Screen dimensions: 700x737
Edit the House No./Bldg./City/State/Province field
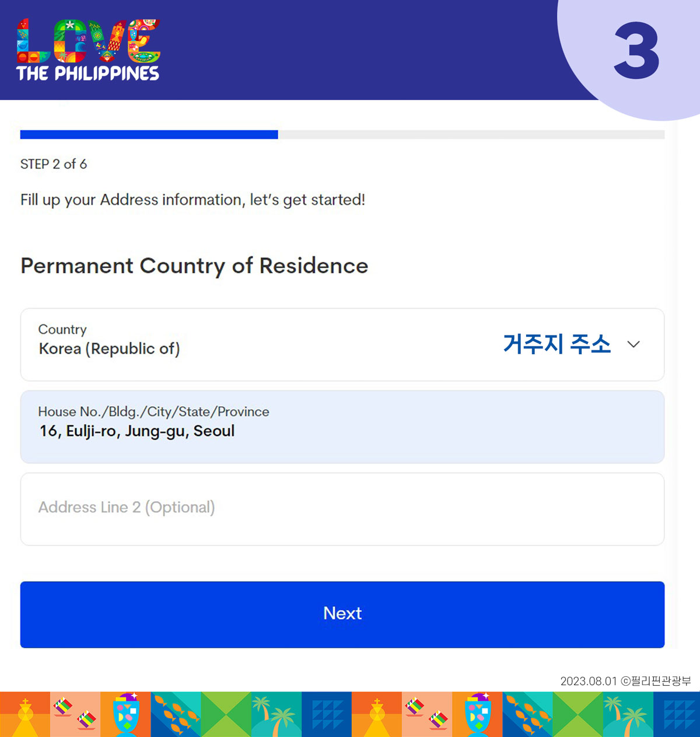(342, 427)
